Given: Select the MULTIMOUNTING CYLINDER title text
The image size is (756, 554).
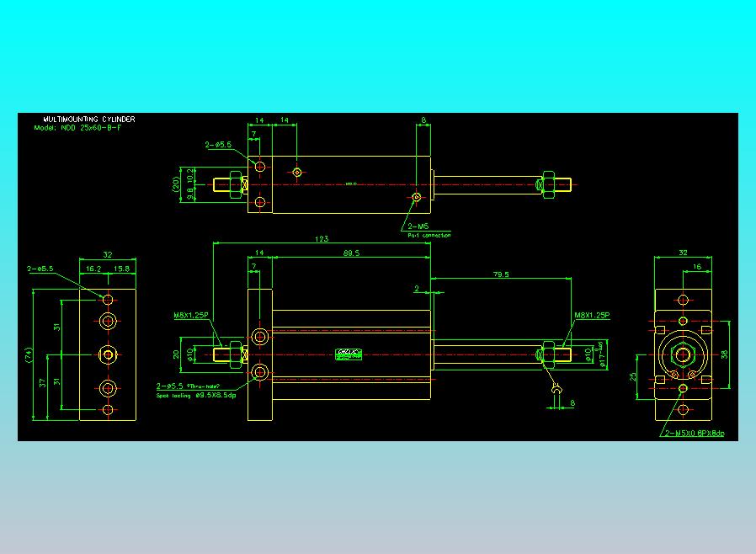Looking at the screenshot, I should (89, 119).
